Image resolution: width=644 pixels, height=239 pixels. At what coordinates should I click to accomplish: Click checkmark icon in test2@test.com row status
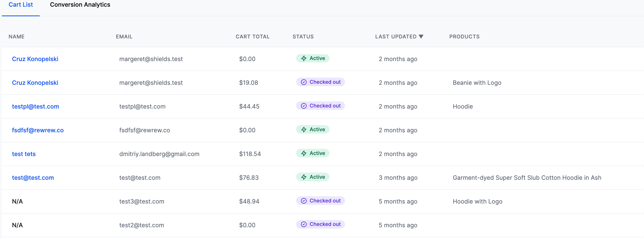coord(304,224)
